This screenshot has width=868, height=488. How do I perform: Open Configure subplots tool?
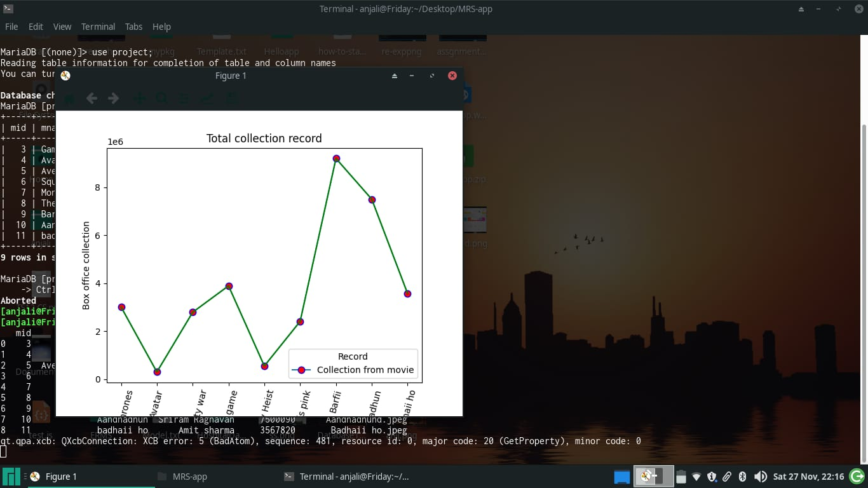[x=183, y=98]
